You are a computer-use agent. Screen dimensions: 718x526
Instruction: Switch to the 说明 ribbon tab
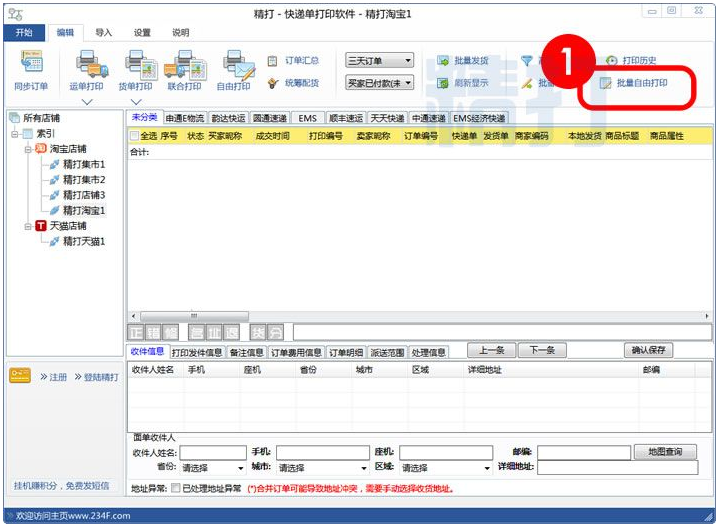pos(180,33)
